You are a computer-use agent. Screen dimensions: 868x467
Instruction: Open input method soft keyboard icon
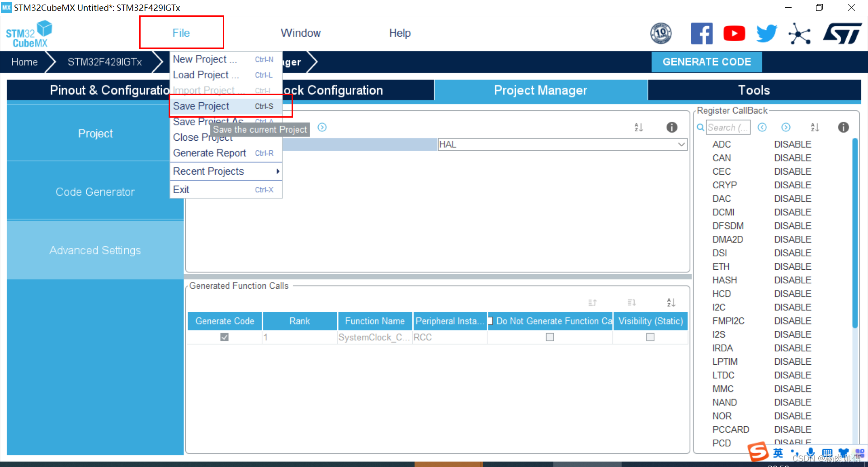click(x=827, y=453)
